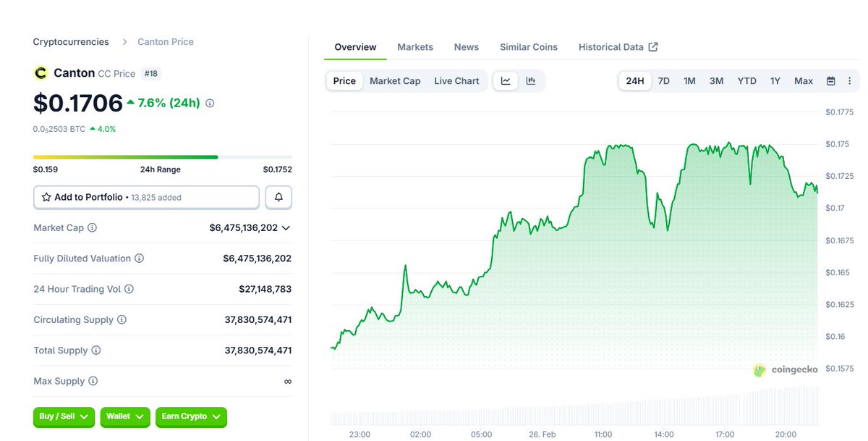
Task: Click info icon beside Fully Diluted Valuation
Action: pos(139,259)
